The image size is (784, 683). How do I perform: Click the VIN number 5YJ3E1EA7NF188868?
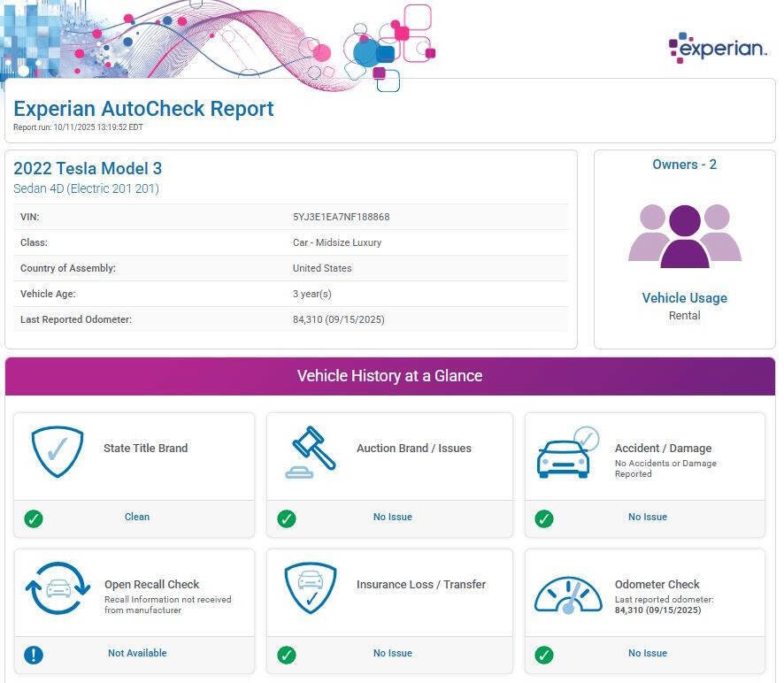341,217
